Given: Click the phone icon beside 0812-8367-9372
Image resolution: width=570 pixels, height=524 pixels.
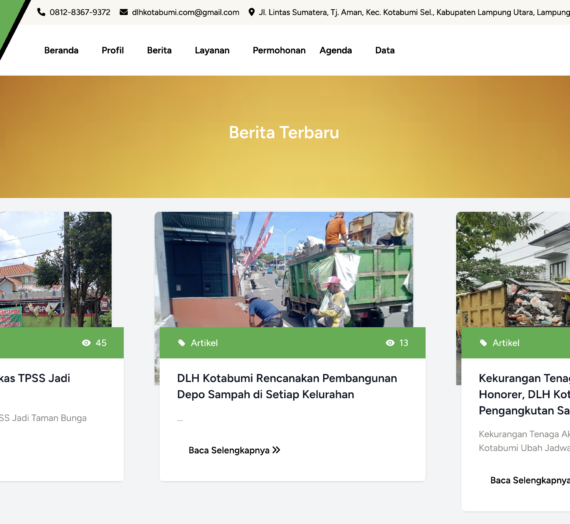Looking at the screenshot, I should 41,12.
